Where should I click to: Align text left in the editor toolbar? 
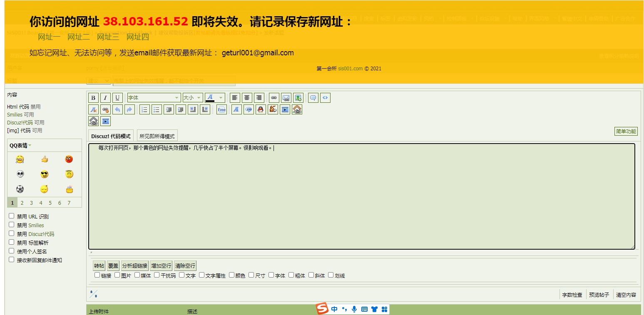(x=235, y=98)
